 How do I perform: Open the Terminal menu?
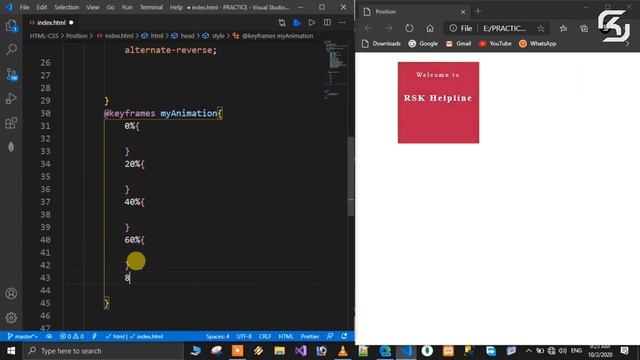click(151, 7)
